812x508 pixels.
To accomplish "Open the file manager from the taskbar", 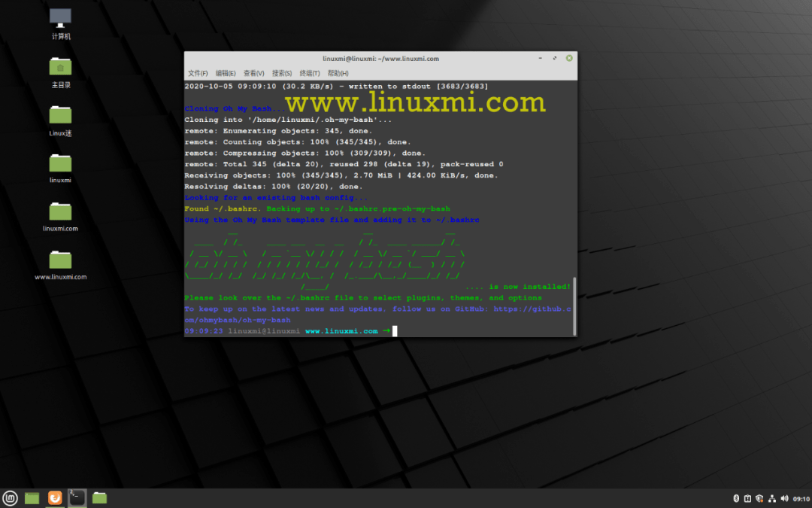I will coord(99,497).
